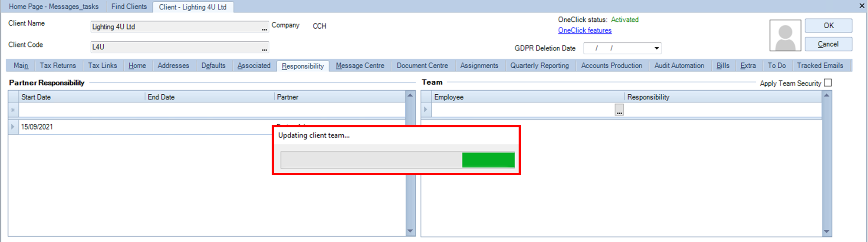Open Bills tab
The height and width of the screenshot is (242, 868).
pos(723,66)
